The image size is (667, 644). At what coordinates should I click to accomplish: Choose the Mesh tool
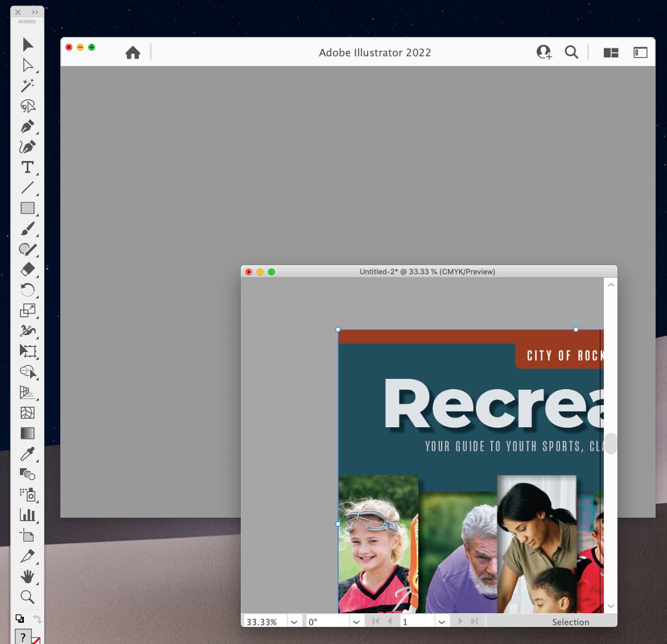tap(28, 412)
